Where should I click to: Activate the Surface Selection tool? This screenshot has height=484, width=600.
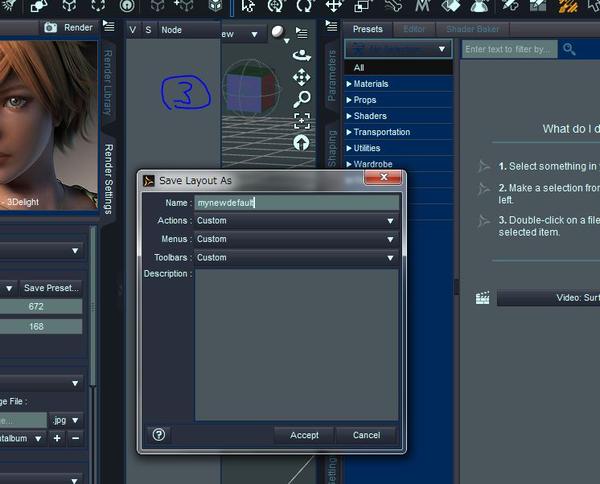[451, 6]
